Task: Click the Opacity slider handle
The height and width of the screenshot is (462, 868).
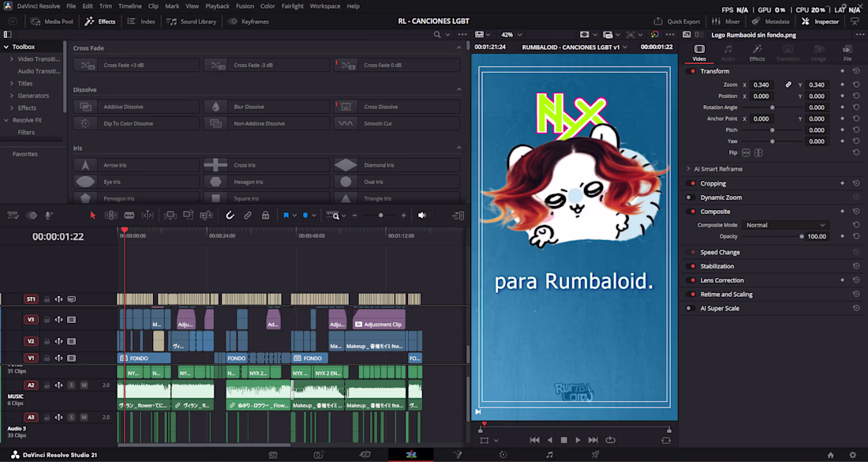Action: 801,237
